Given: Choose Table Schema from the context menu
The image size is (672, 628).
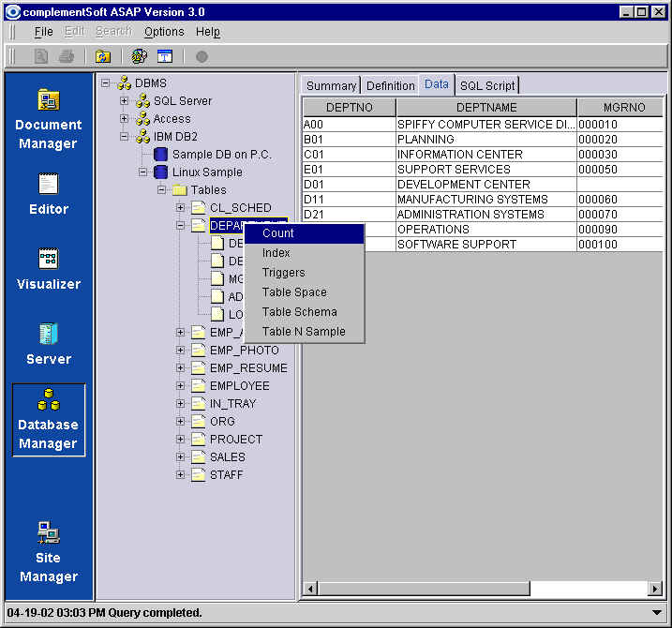Looking at the screenshot, I should tap(305, 312).
